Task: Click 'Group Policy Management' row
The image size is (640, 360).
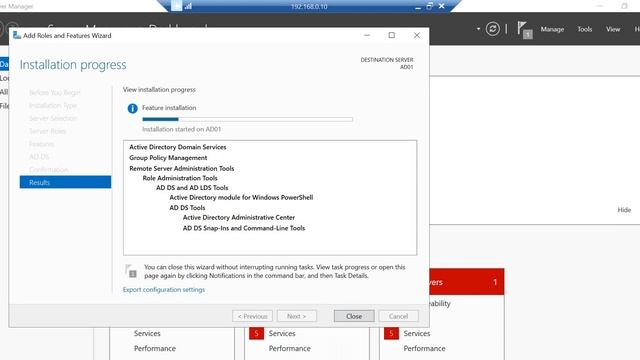Action: 168,158
